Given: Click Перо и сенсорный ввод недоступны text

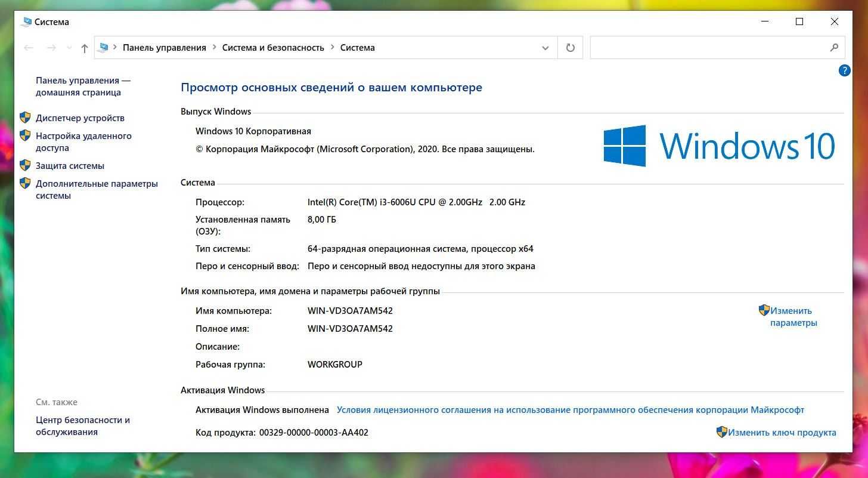Looking at the screenshot, I should 421,266.
